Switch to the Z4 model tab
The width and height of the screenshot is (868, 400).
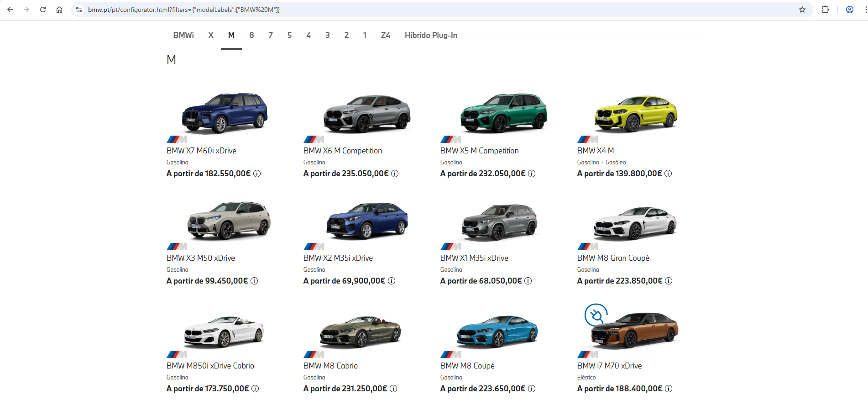[386, 35]
